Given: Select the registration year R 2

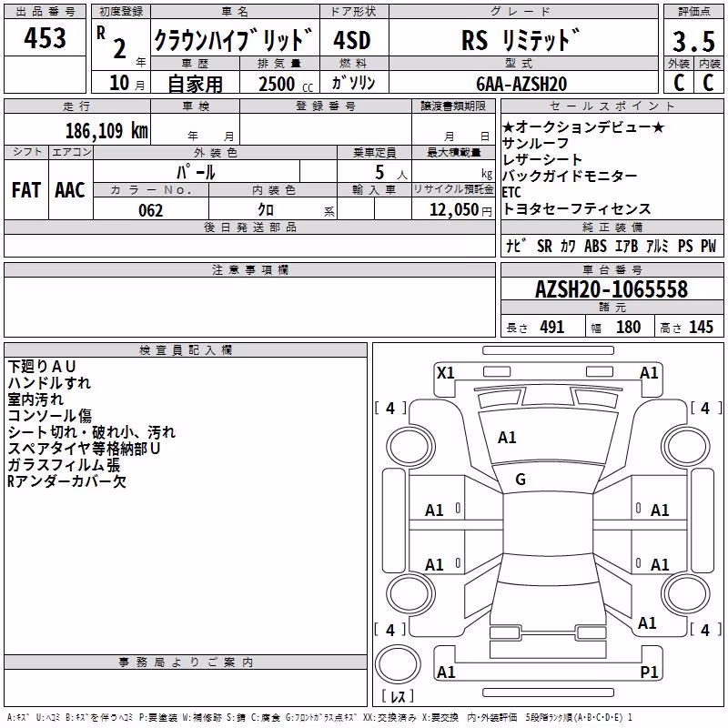Looking at the screenshot, I should [x=112, y=44].
